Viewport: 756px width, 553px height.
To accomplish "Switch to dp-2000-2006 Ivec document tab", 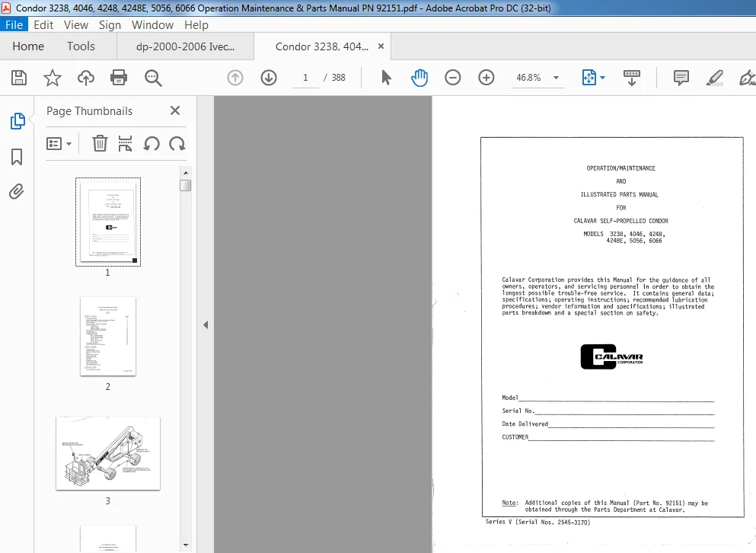I will tap(186, 46).
